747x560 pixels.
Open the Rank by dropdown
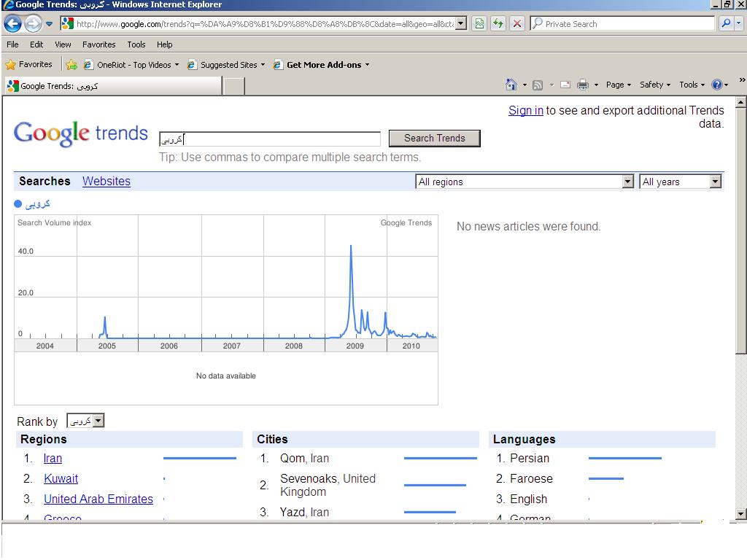(85, 421)
